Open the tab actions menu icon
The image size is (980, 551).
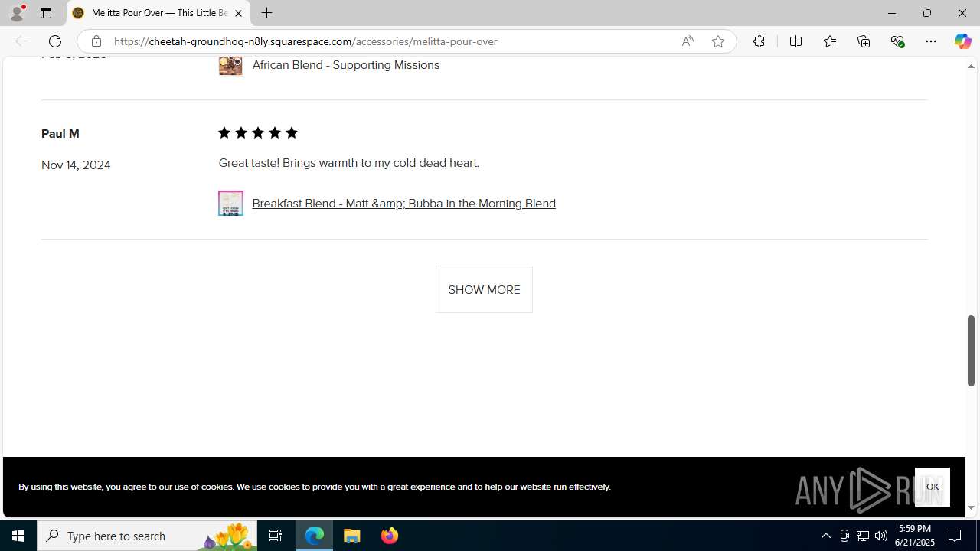(46, 13)
